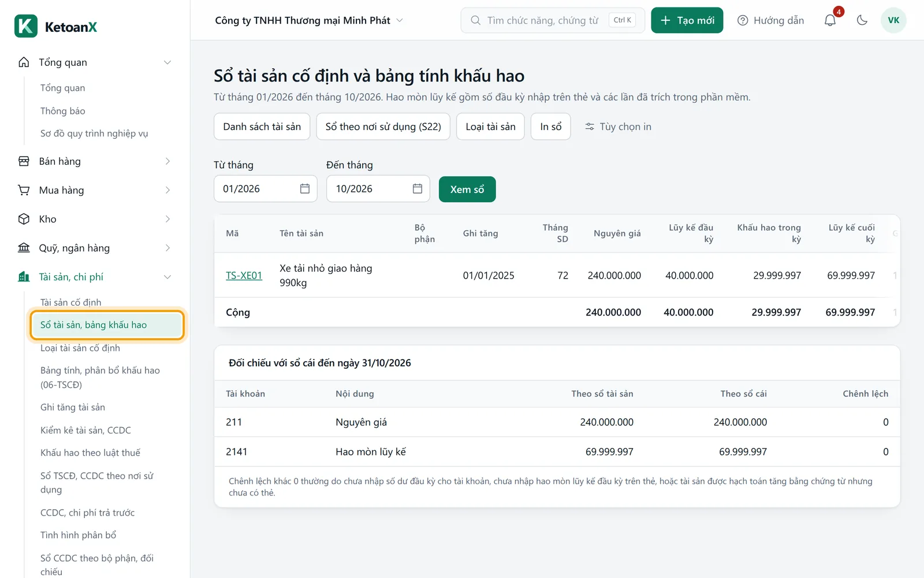The height and width of the screenshot is (578, 924).
Task: Select Kiểm kê tài sản, CCDC
Action: pyautogui.click(x=85, y=430)
